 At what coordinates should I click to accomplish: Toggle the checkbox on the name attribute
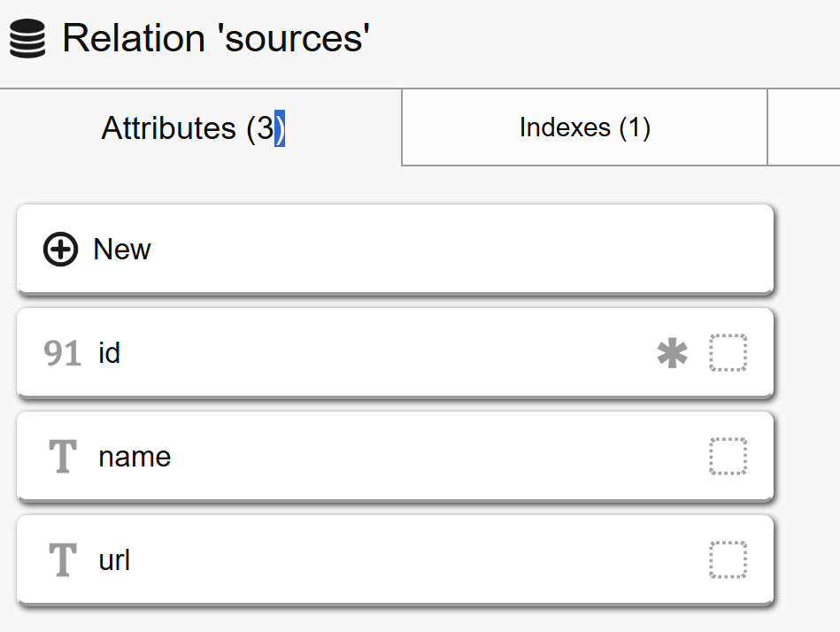[x=728, y=457]
